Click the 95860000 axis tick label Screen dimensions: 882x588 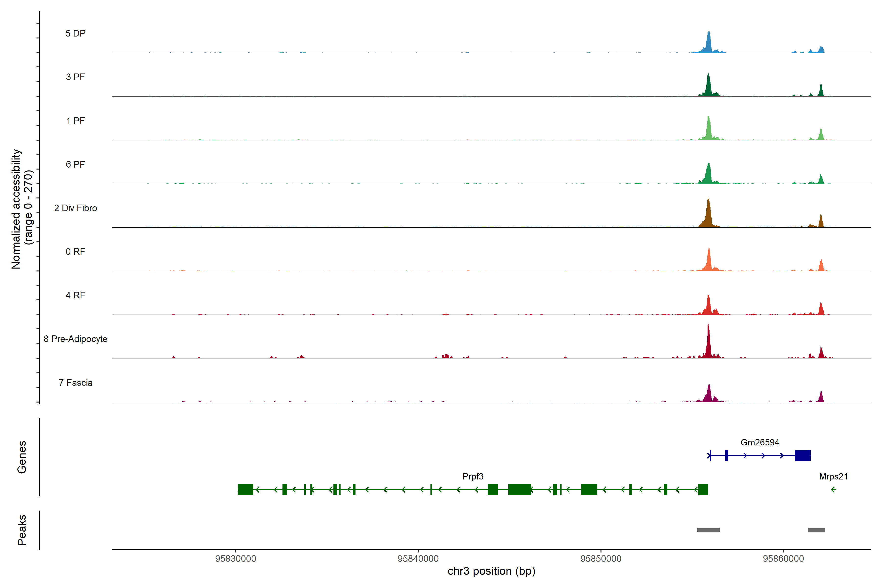pyautogui.click(x=783, y=559)
